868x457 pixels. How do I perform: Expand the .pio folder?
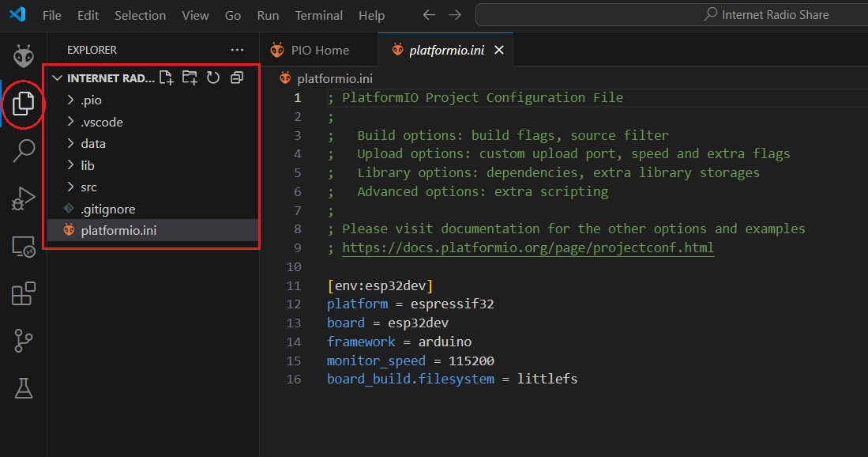point(70,100)
